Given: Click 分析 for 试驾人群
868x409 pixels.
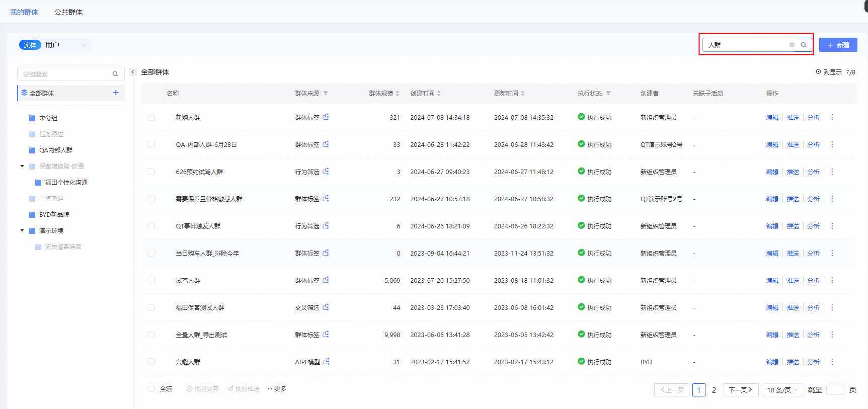Looking at the screenshot, I should pyautogui.click(x=814, y=280).
